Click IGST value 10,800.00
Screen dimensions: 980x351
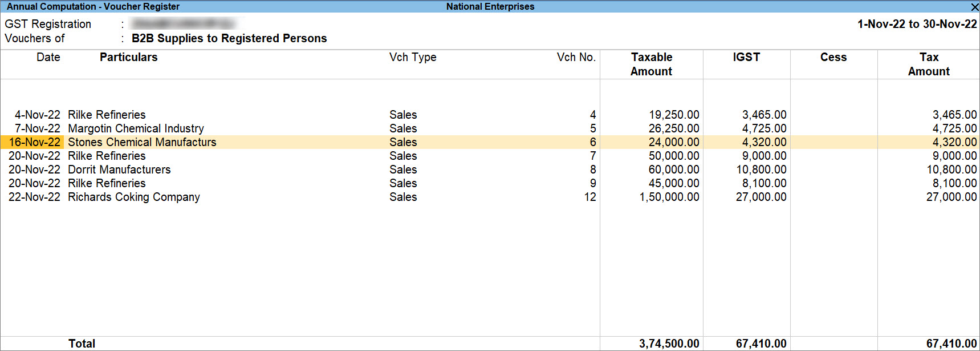[761, 170]
